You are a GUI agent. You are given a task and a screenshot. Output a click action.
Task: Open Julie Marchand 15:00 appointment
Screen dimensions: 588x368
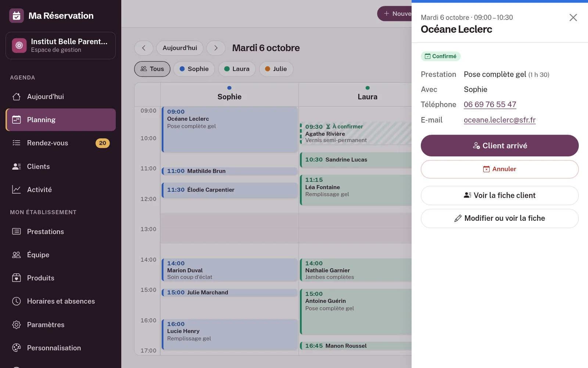(230, 293)
